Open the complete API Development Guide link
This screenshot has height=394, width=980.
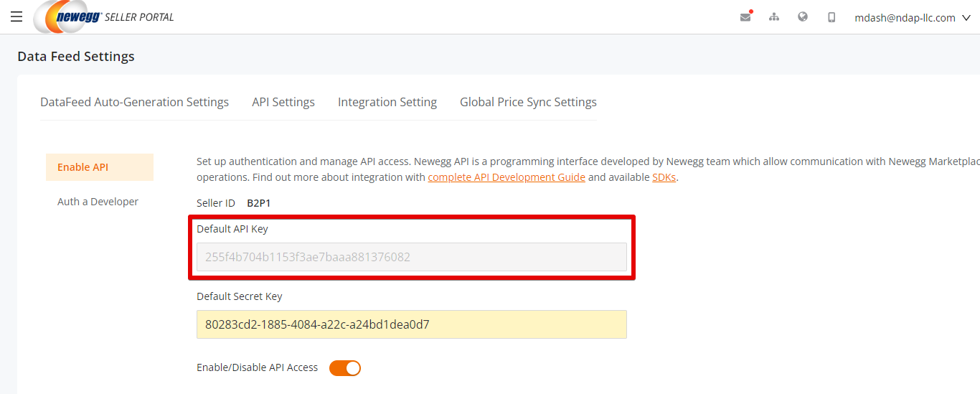(x=507, y=177)
